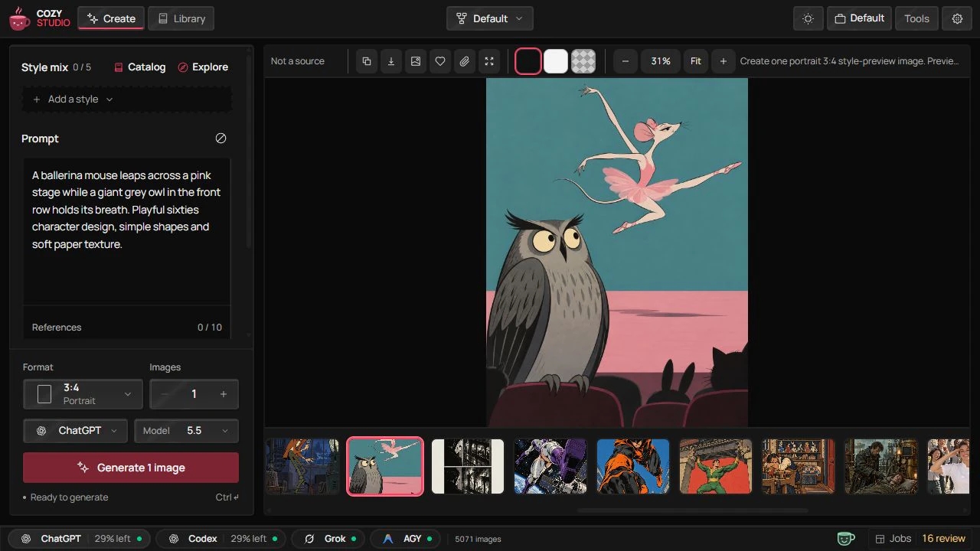Viewport: 980px width, 551px height.
Task: Click the Fit zoom button
Action: [x=695, y=61]
